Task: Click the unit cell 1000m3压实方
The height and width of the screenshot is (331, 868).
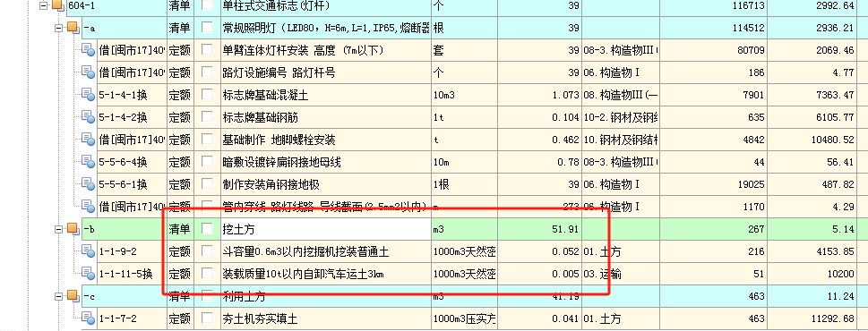Action: [464, 318]
